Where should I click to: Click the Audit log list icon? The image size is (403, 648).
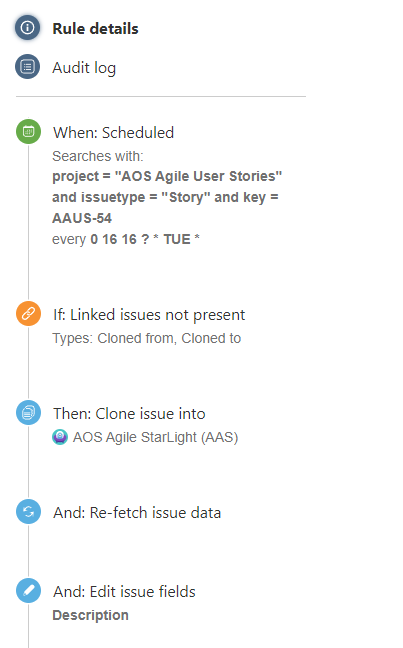[x=27, y=67]
